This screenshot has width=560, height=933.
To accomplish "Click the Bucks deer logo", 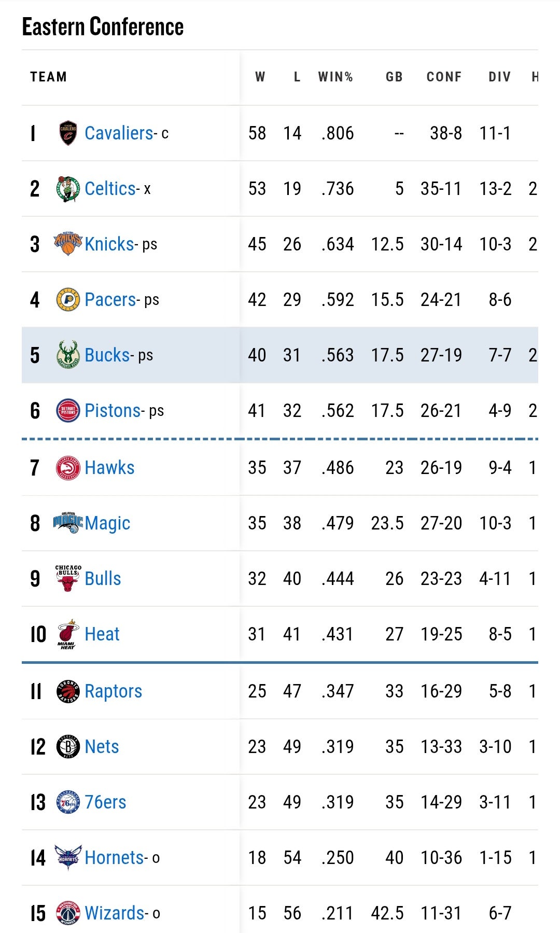I will (x=68, y=355).
